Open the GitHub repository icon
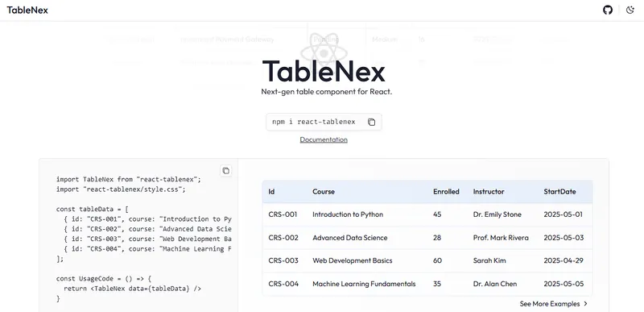This screenshot has width=644, height=312. tap(608, 10)
